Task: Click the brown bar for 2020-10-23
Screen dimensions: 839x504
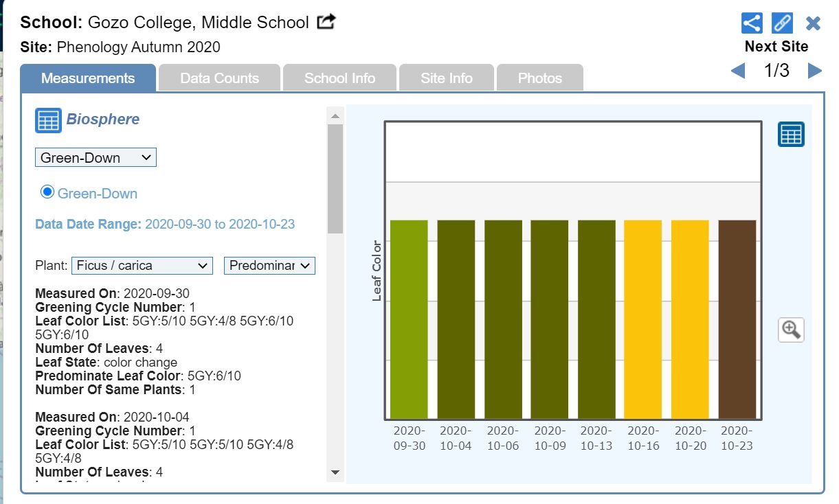Action: pos(737,319)
